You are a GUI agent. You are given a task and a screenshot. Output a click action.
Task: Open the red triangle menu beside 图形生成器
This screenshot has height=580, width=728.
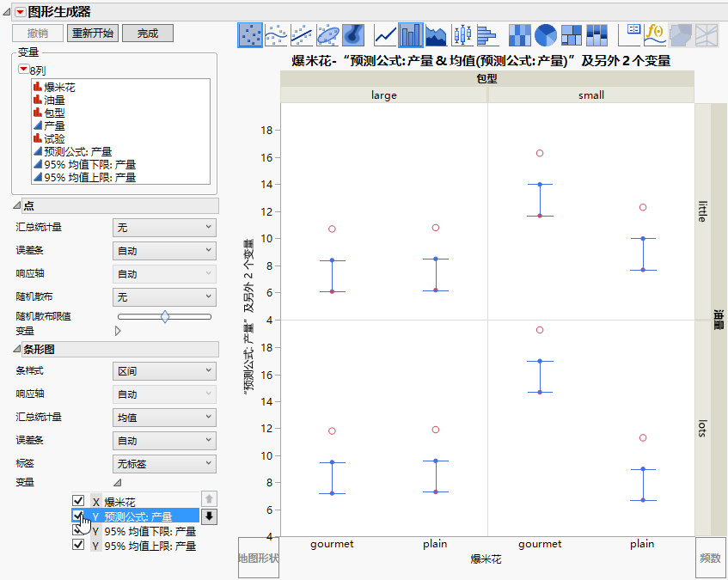coord(20,12)
